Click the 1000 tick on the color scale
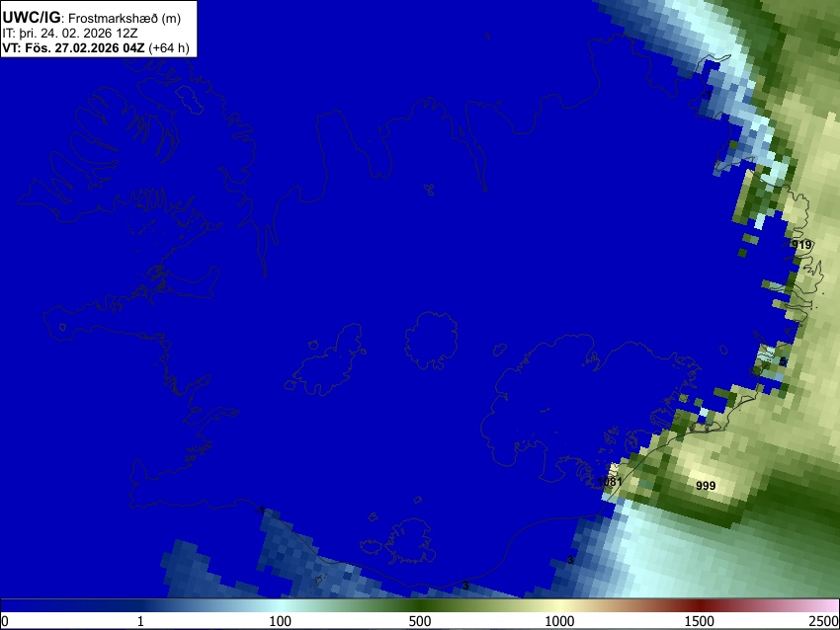This screenshot has width=840, height=630. pos(559,621)
